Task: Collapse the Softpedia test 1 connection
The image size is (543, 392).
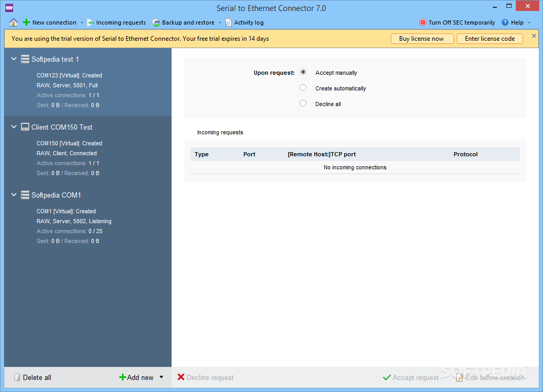Action: tap(14, 59)
